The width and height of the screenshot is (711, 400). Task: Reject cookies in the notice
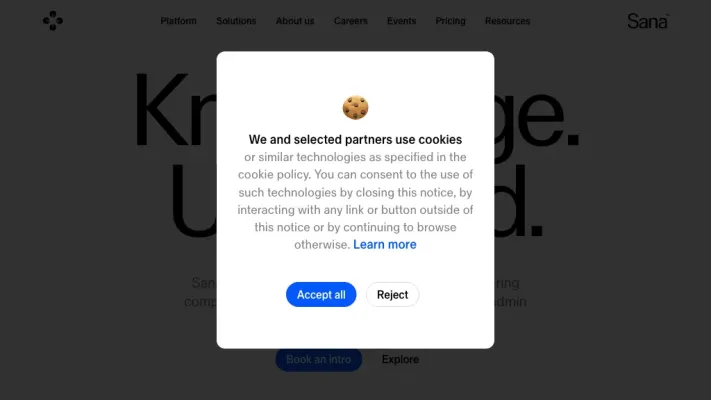[x=392, y=294]
